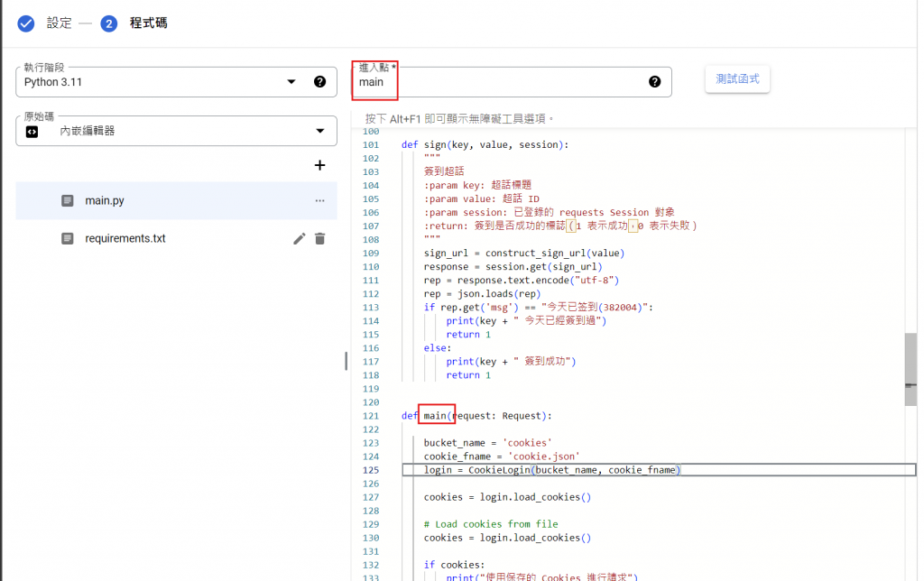Open the more options menu for main.py

(x=319, y=201)
